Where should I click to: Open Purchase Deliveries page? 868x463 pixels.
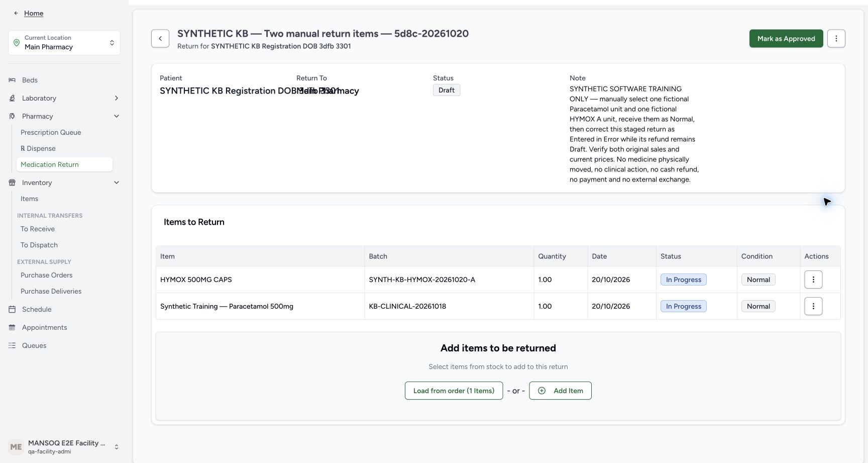51,291
